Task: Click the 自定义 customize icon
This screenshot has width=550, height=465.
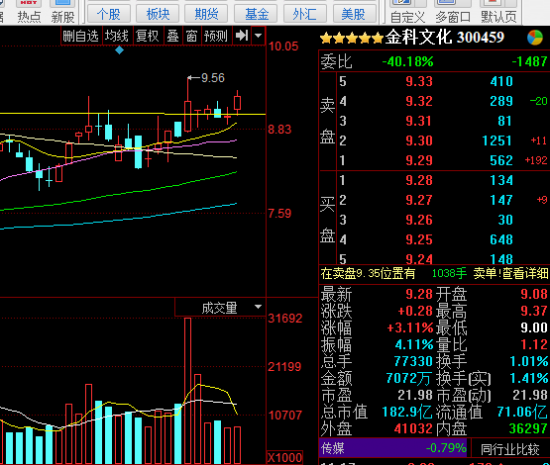Action: (407, 12)
